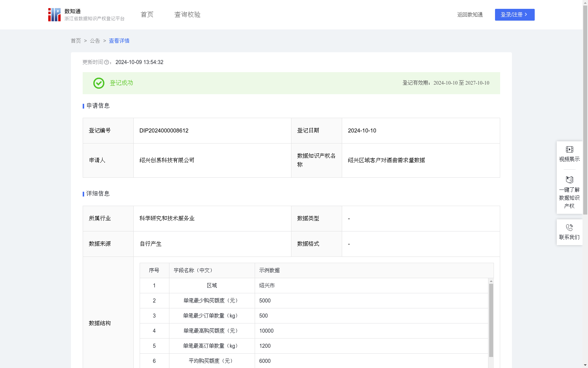Click 单笔最高购买额度（元） field cell

(212, 331)
